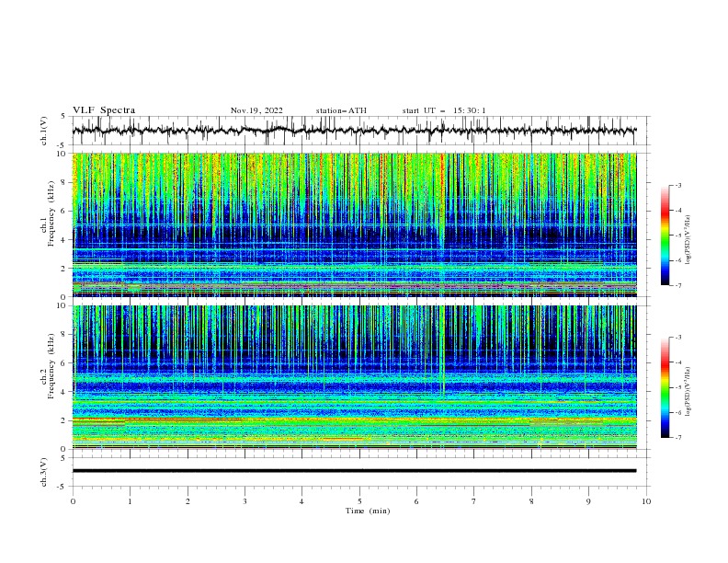Click the time axis tick label "9"
728x563 pixels.
pos(588,501)
